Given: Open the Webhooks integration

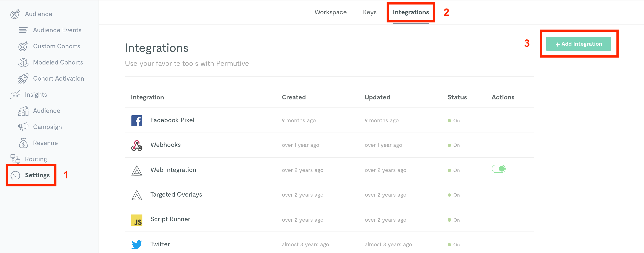Looking at the screenshot, I should click(165, 145).
